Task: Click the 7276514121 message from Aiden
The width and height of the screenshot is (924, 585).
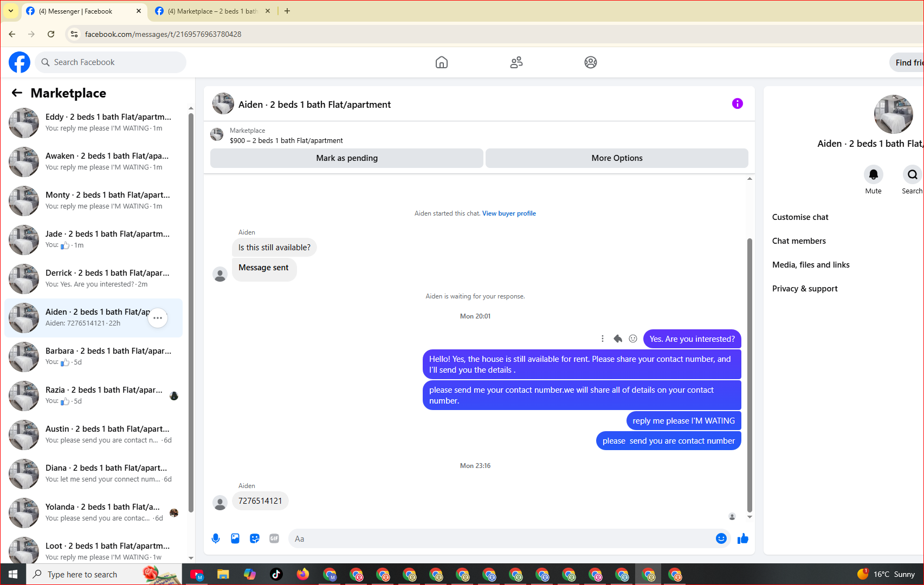Action: 260,501
